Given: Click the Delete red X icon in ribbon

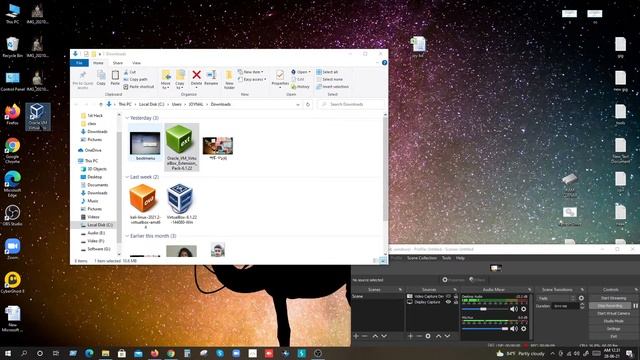Looking at the screenshot, I should coord(196,75).
